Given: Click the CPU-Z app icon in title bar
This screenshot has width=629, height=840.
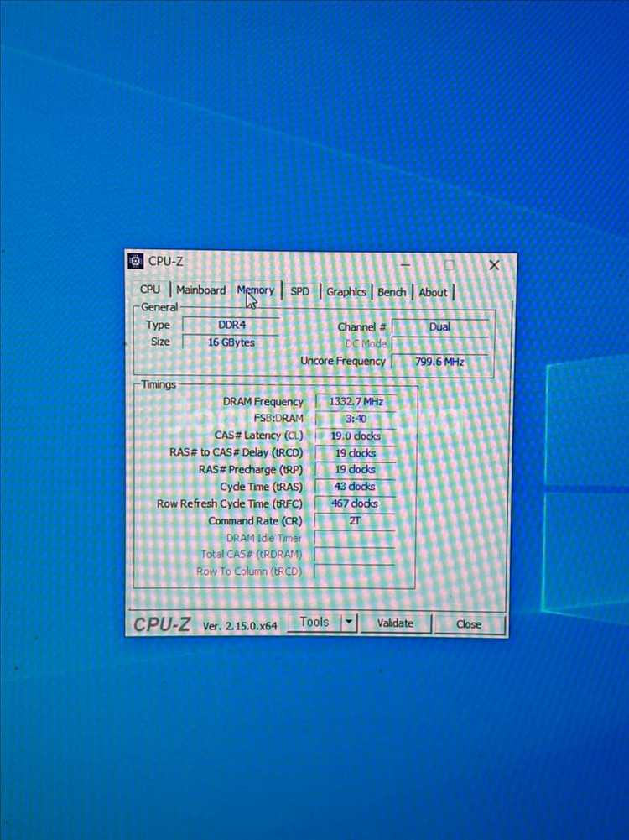Looking at the screenshot, I should [x=135, y=261].
